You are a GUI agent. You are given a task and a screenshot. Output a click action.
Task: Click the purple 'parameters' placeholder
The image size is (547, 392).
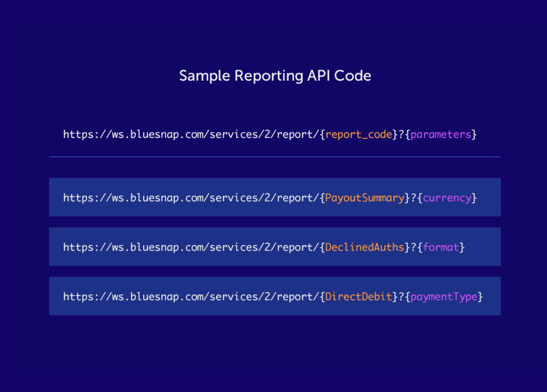coord(441,135)
